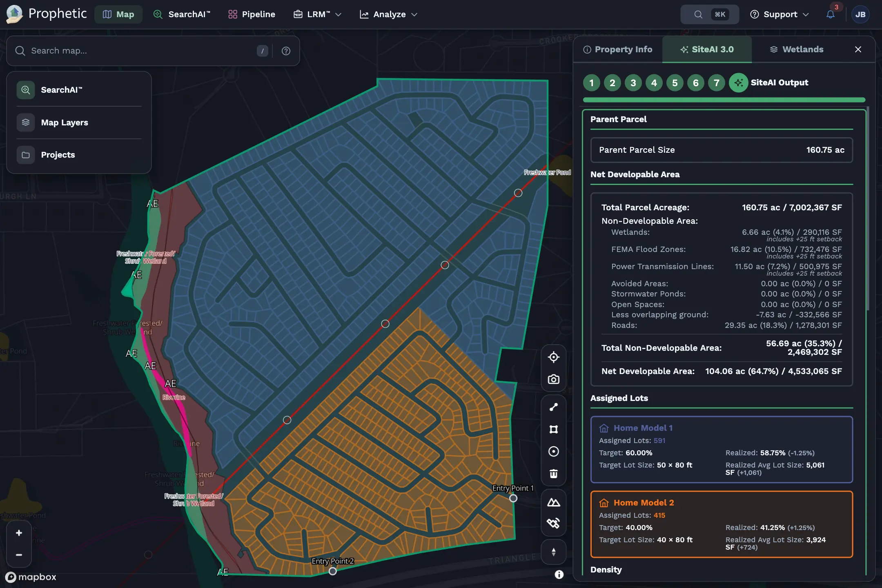Go to SiteAI step 7

point(716,83)
